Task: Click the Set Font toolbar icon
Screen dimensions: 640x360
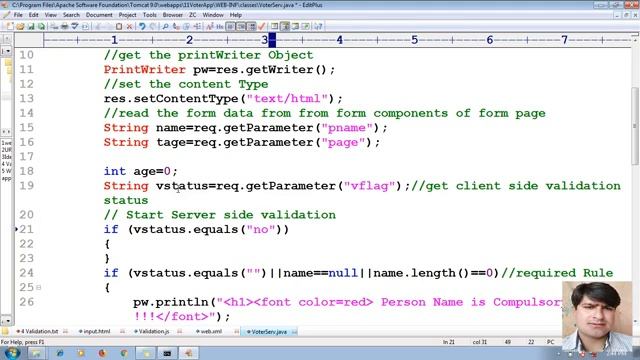Action: point(210,27)
